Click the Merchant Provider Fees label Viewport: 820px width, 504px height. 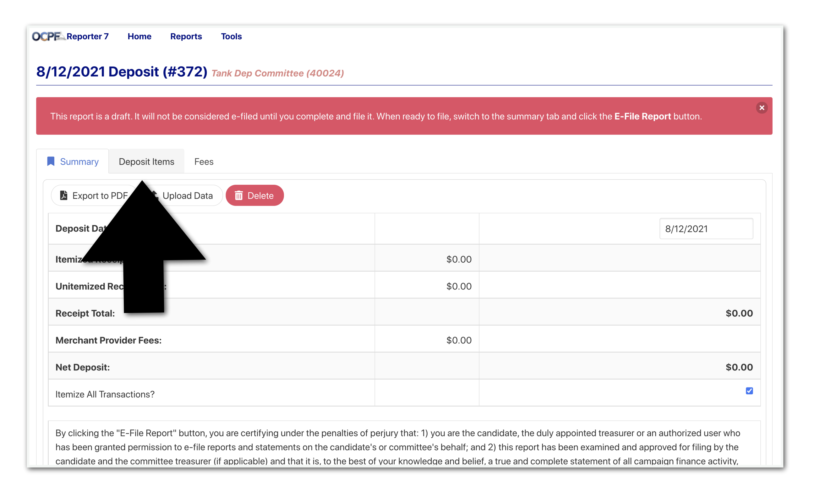[108, 340]
